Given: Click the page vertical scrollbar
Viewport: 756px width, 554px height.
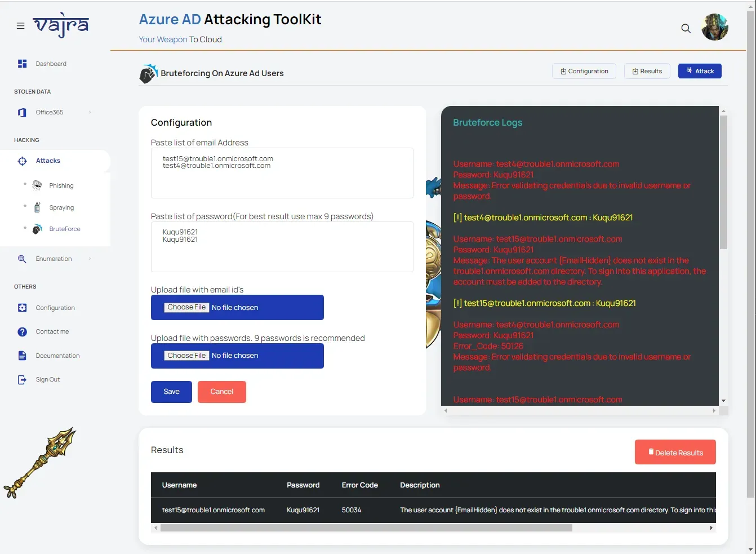Looking at the screenshot, I should [x=750, y=254].
